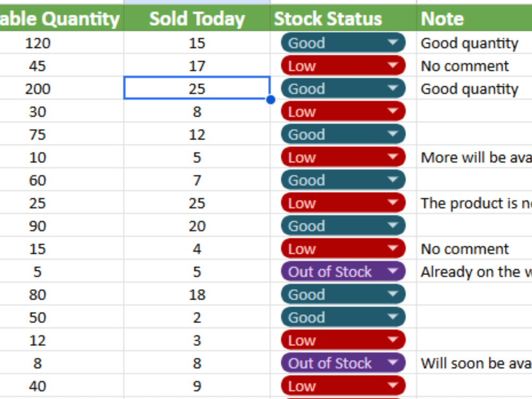This screenshot has width=532, height=399.
Task: Click the note cell 'More will be ava...'
Action: (475, 157)
